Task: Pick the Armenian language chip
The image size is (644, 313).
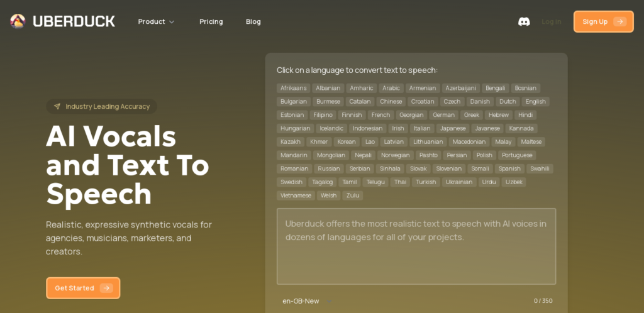Action: point(423,88)
